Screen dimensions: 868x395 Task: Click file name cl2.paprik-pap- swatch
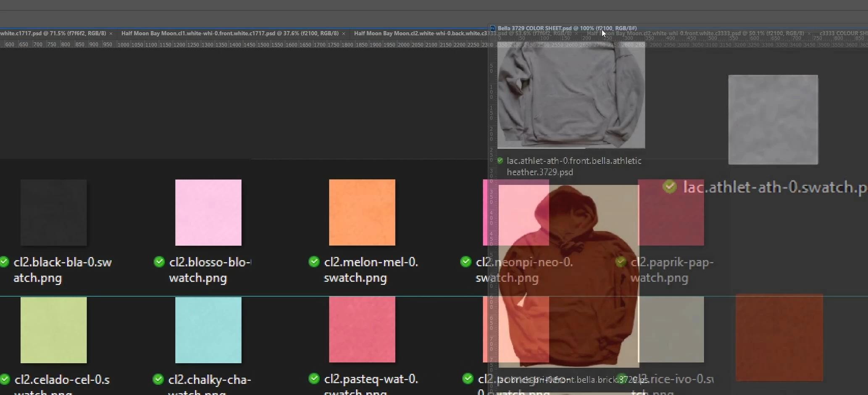pos(672,270)
